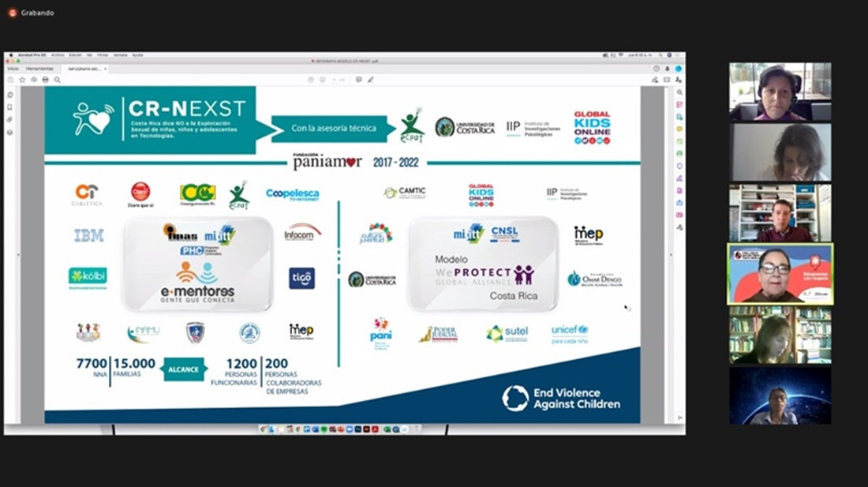Viewport: 868px width, 487px height.
Task: Collapse the right tools pane with middle arrow
Action: 672,255
